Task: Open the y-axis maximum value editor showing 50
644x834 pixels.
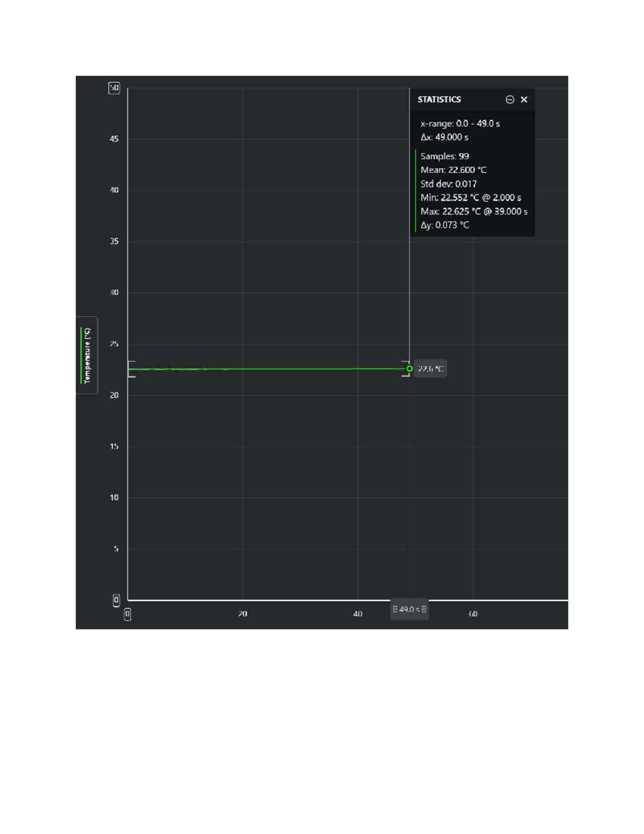Action: (x=114, y=88)
